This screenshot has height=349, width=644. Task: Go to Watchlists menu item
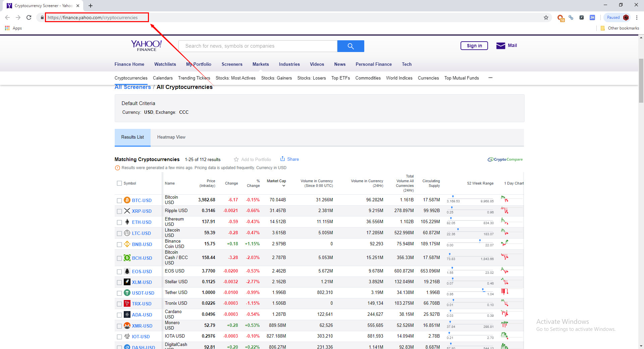165,64
